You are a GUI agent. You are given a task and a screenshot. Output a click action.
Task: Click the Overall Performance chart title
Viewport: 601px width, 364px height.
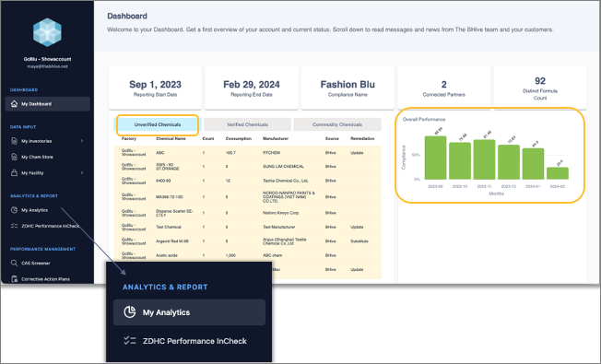[424, 119]
